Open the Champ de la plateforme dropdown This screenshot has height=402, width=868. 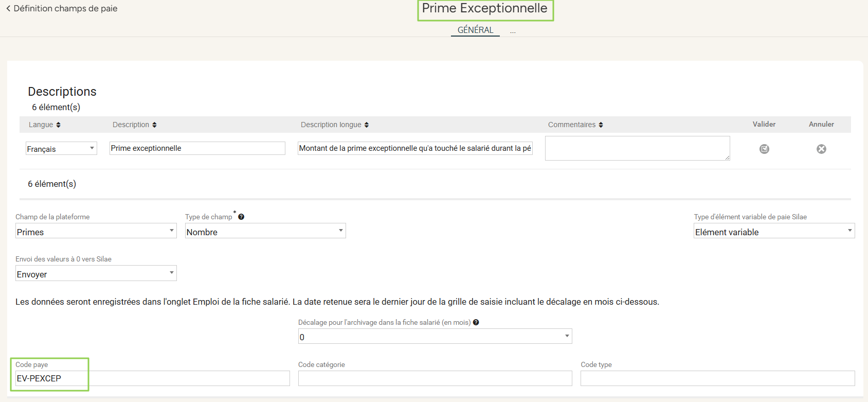[x=96, y=231]
